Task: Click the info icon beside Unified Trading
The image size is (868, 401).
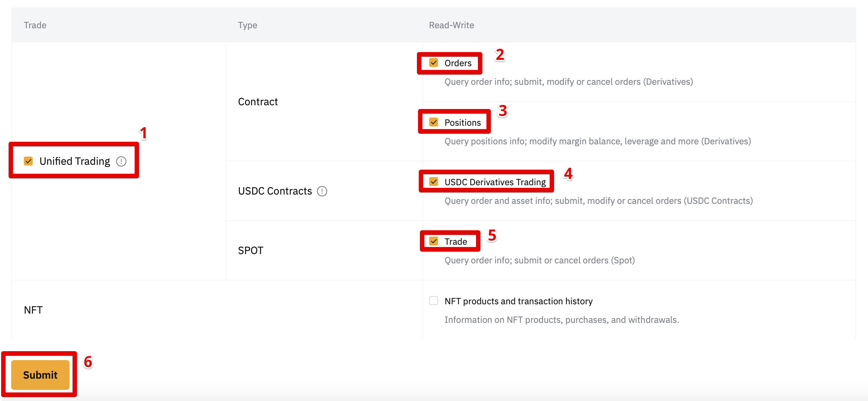Action: 121,161
